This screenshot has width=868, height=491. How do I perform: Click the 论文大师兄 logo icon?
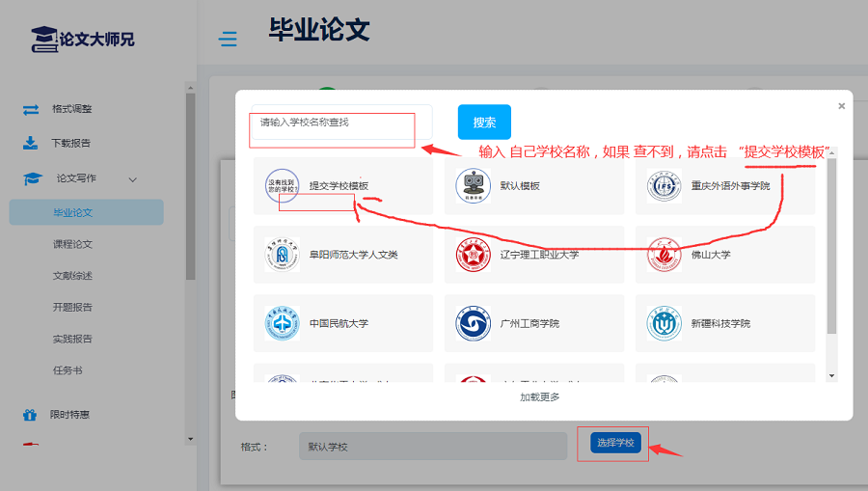[x=44, y=40]
